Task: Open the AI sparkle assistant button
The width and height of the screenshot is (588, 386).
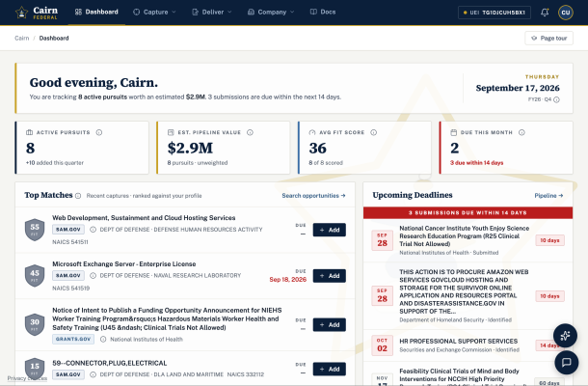Action: pyautogui.click(x=565, y=335)
